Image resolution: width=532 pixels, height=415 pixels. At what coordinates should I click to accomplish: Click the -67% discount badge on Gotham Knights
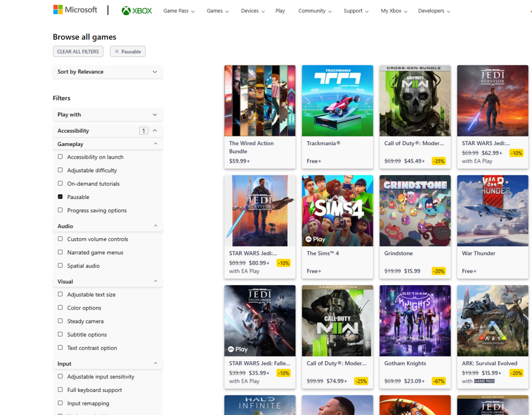pyautogui.click(x=438, y=381)
